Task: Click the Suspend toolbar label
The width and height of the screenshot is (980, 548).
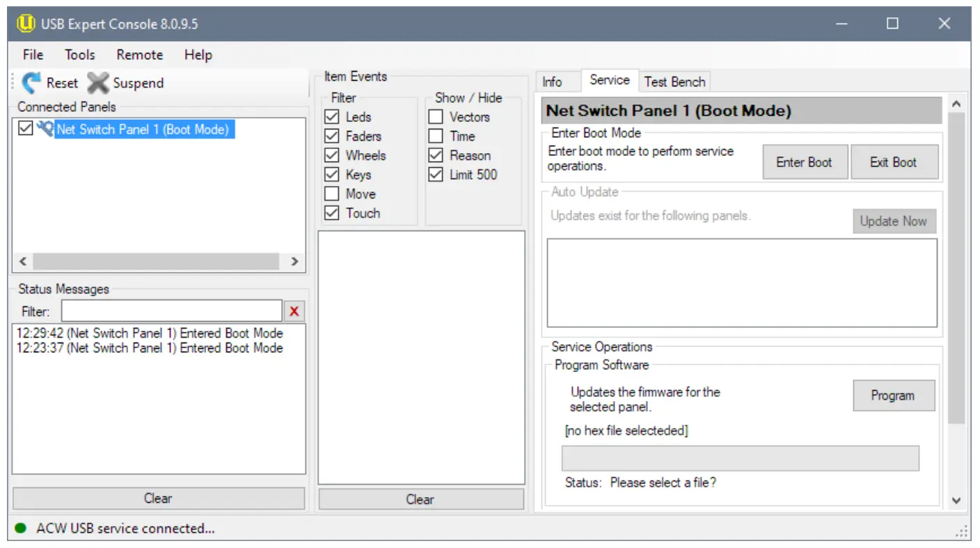Action: (139, 83)
